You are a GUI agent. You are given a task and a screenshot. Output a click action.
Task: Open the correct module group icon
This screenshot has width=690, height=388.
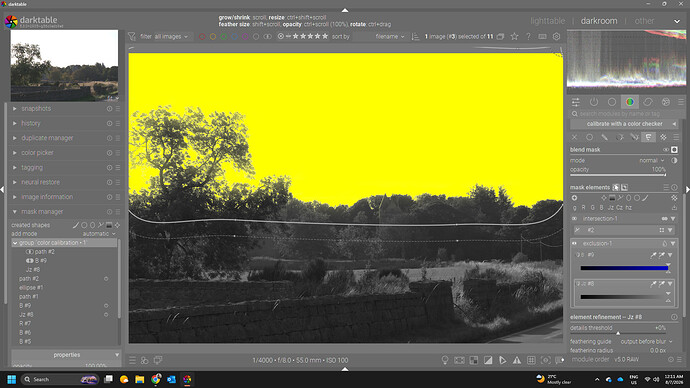click(648, 102)
